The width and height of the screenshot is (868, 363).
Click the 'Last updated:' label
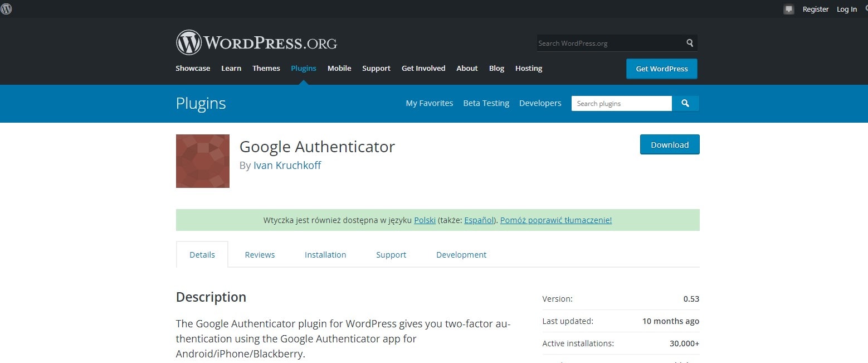[x=568, y=321]
